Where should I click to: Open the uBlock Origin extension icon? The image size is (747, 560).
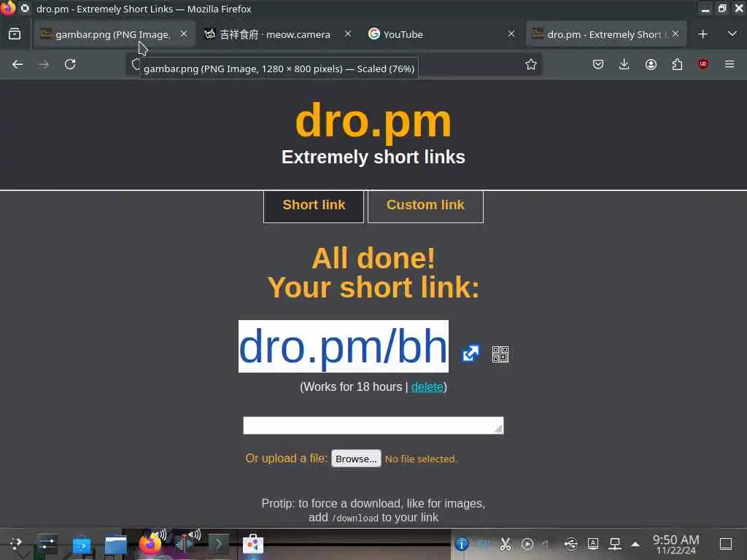pos(703,64)
